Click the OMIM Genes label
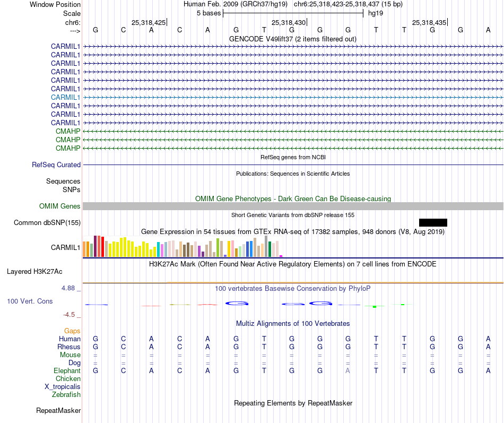 59,206
